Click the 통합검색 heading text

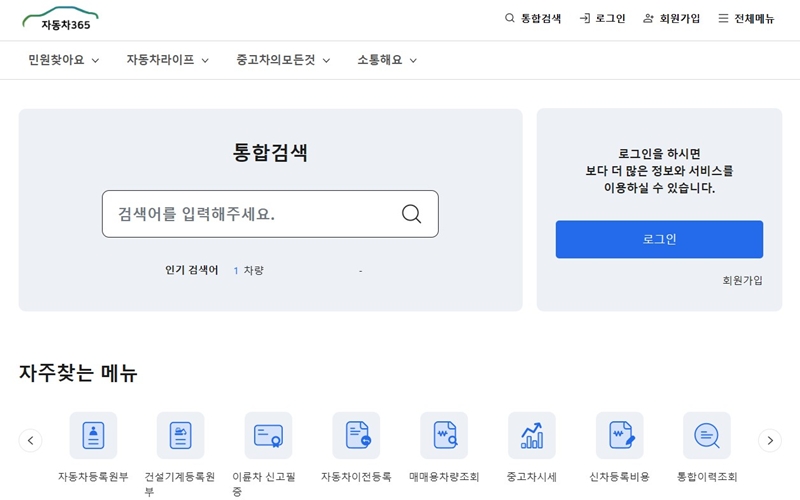click(270, 153)
